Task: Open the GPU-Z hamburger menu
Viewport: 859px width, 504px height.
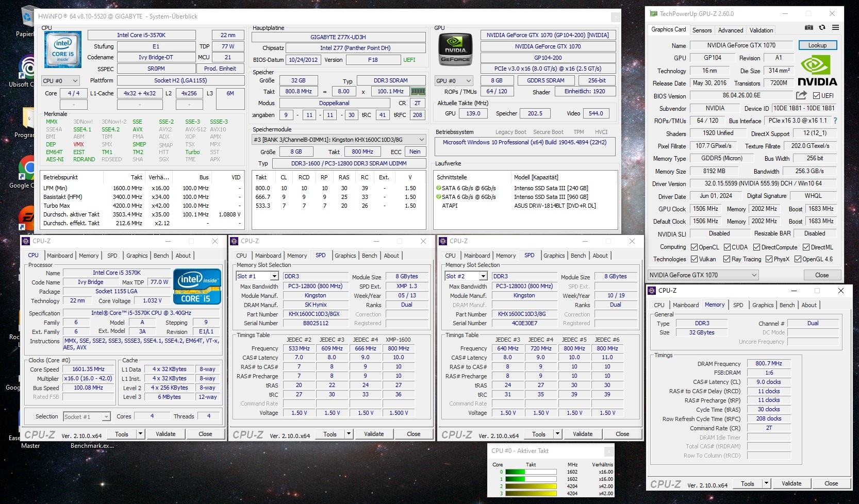Action: point(835,28)
